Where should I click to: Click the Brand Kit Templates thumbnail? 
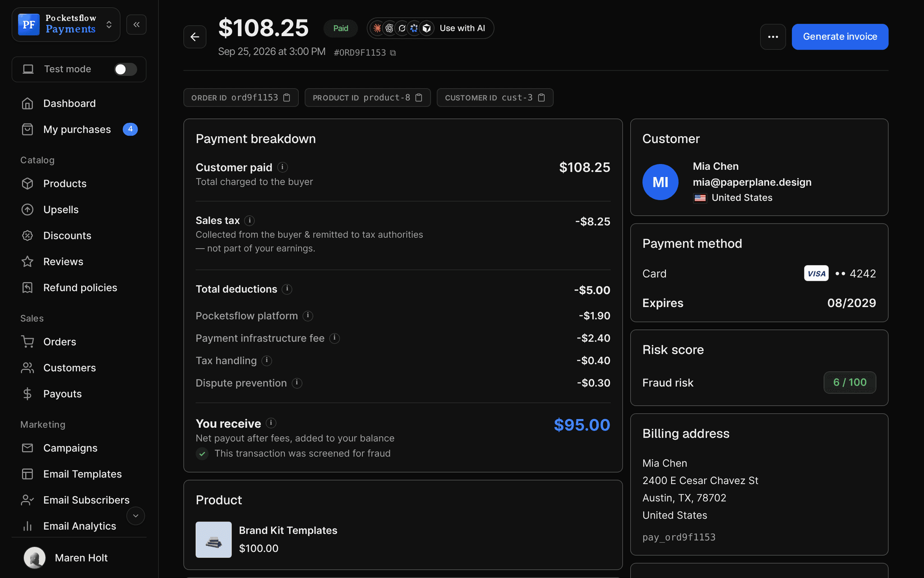[213, 540]
